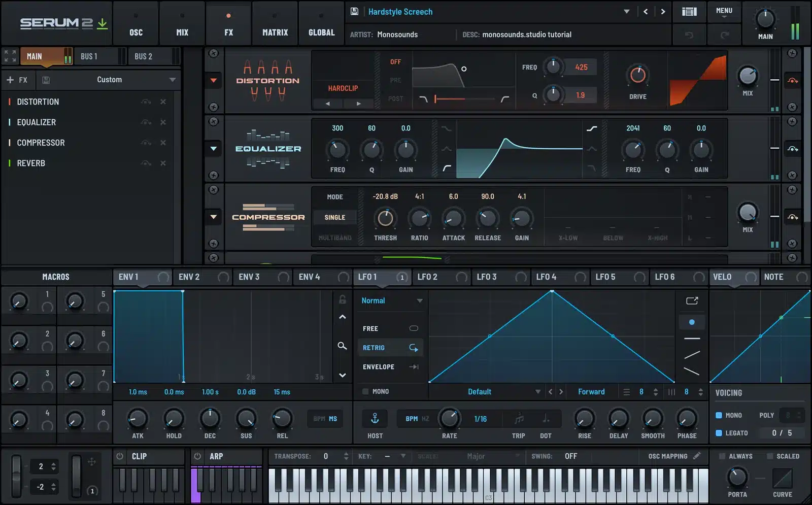Image resolution: width=812 pixels, height=505 pixels.
Task: Select the ENVELOPE LFO mode
Action: pyautogui.click(x=391, y=367)
